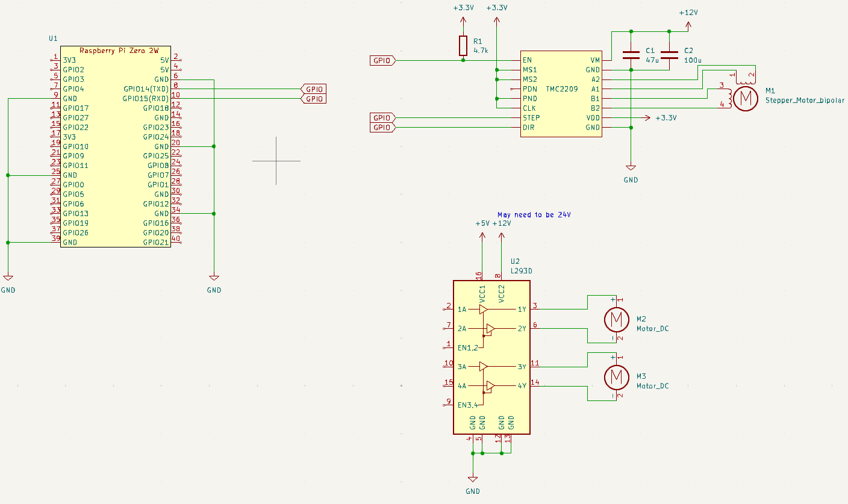Select the R1 4.7k resistor symbol
The height and width of the screenshot is (504, 848).
click(x=463, y=46)
